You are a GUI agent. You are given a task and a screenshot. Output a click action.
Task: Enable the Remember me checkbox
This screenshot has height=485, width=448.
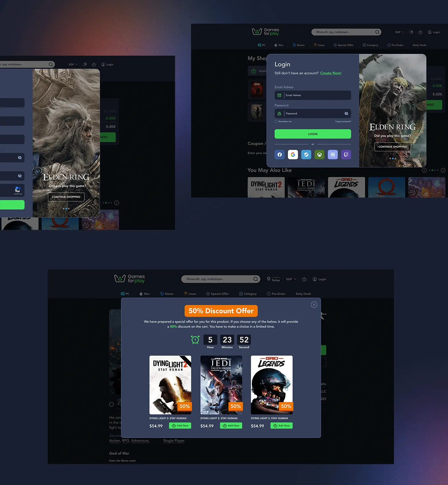276,121
